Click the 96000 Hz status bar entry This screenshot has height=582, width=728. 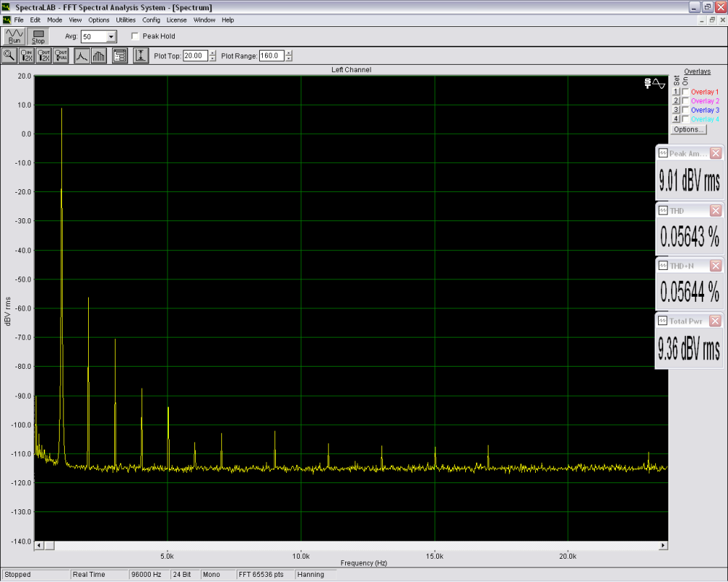tap(149, 575)
